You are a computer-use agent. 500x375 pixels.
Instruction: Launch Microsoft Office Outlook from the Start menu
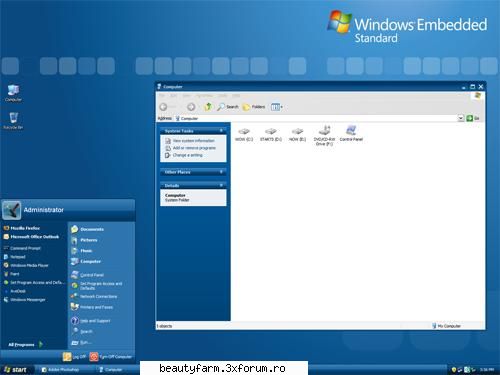click(x=31, y=237)
